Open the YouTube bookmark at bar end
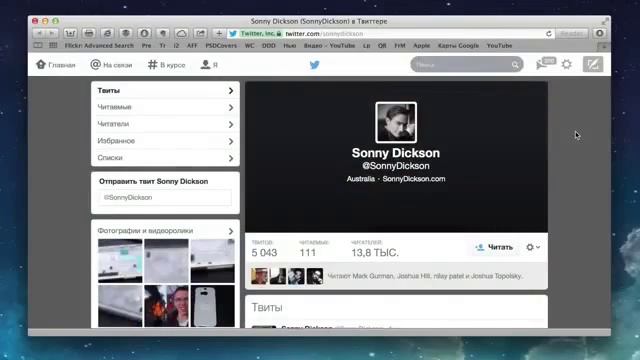Image resolution: width=640 pixels, height=360 pixels. pyautogui.click(x=499, y=46)
